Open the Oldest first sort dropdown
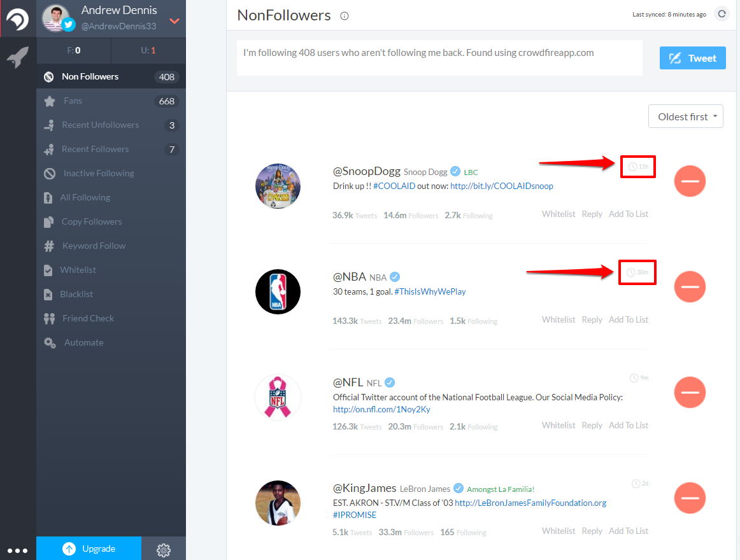740x560 pixels. tap(685, 116)
